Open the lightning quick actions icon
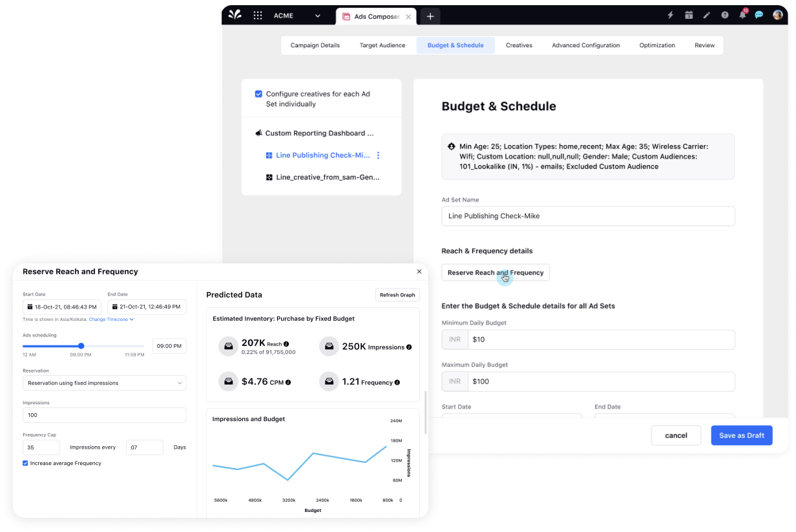The width and height of the screenshot is (796, 532). point(669,15)
